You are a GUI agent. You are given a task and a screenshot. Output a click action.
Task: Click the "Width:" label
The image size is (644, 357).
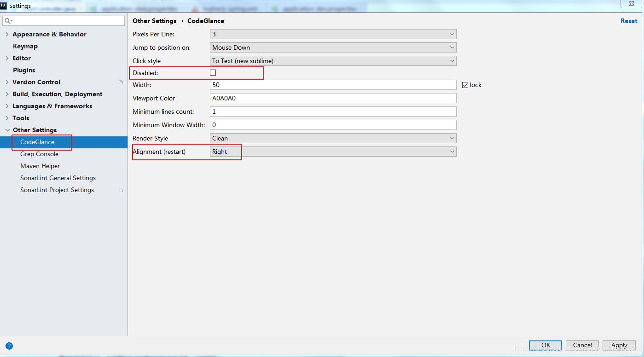(142, 85)
